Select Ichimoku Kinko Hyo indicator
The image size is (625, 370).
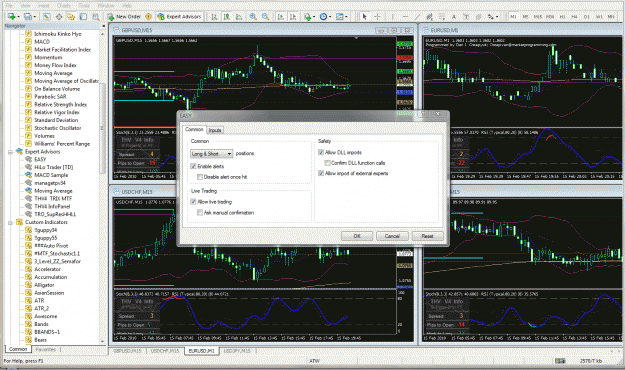57,34
